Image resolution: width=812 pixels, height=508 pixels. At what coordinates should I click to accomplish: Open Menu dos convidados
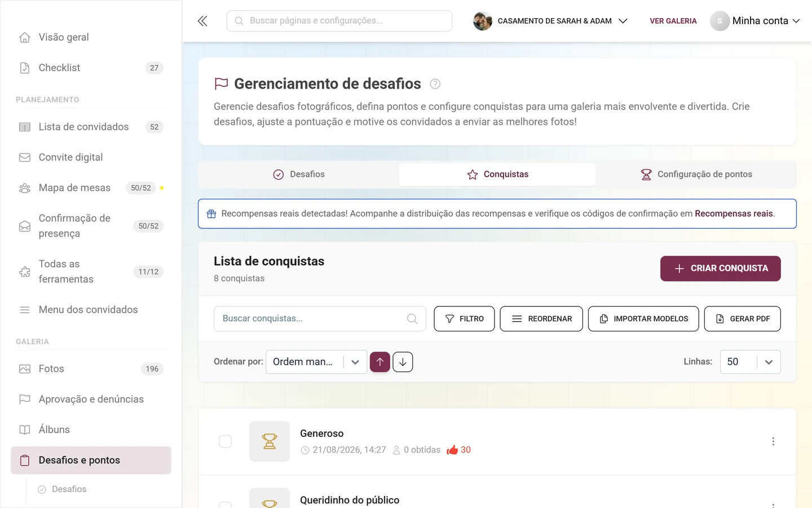pos(91,310)
